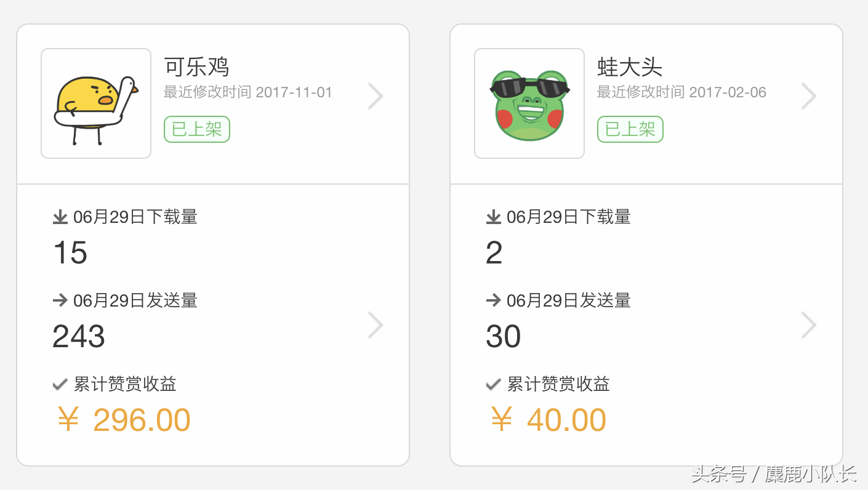Toggle the 已上架 status badge on 蛙大头
Screen dimensions: 868x490
[630, 129]
